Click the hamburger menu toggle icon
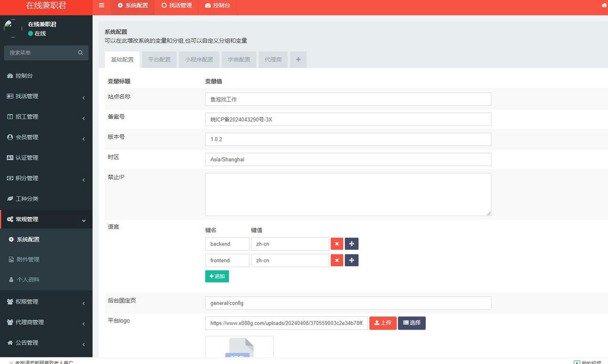This screenshot has height=364, width=608. [x=101, y=6]
